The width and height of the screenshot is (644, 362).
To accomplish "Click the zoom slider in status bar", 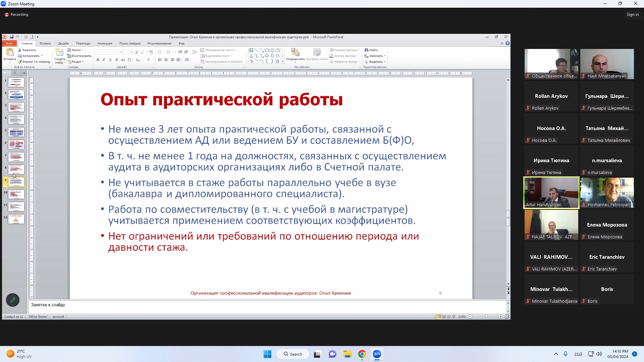I will coord(486,317).
